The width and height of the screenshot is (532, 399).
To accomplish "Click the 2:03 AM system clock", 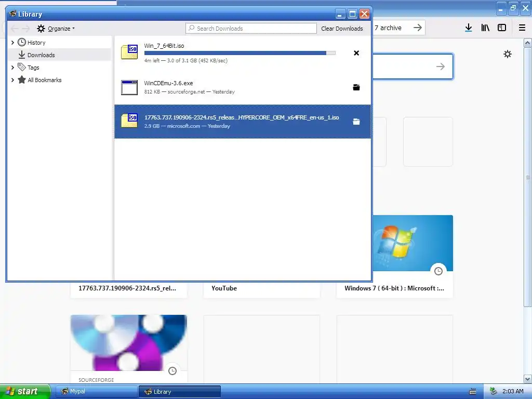I will click(513, 392).
